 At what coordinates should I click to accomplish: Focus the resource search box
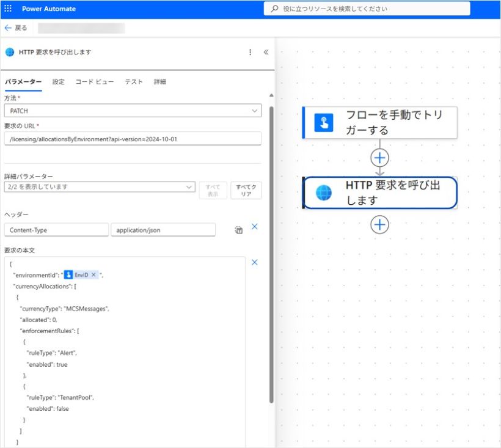[367, 9]
